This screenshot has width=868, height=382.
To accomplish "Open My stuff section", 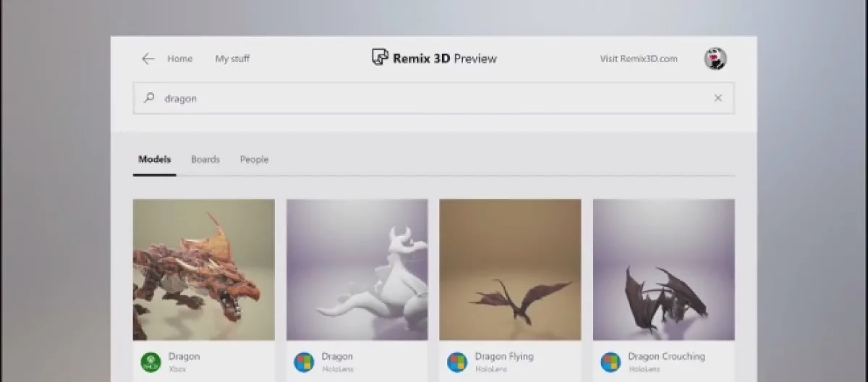I will pyautogui.click(x=232, y=59).
